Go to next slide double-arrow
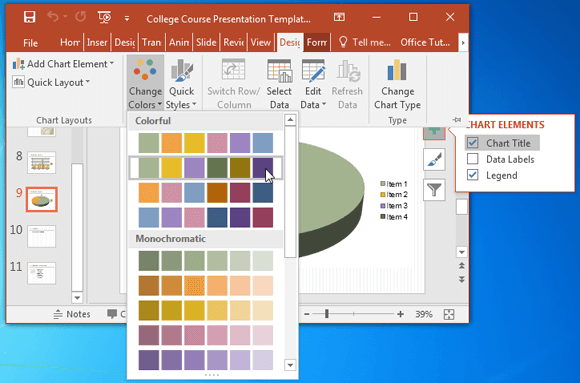 click(462, 279)
